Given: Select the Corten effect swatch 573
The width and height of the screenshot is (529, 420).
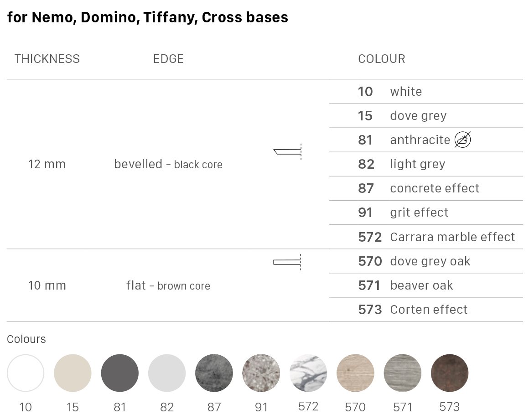Looking at the screenshot, I should point(450,373).
